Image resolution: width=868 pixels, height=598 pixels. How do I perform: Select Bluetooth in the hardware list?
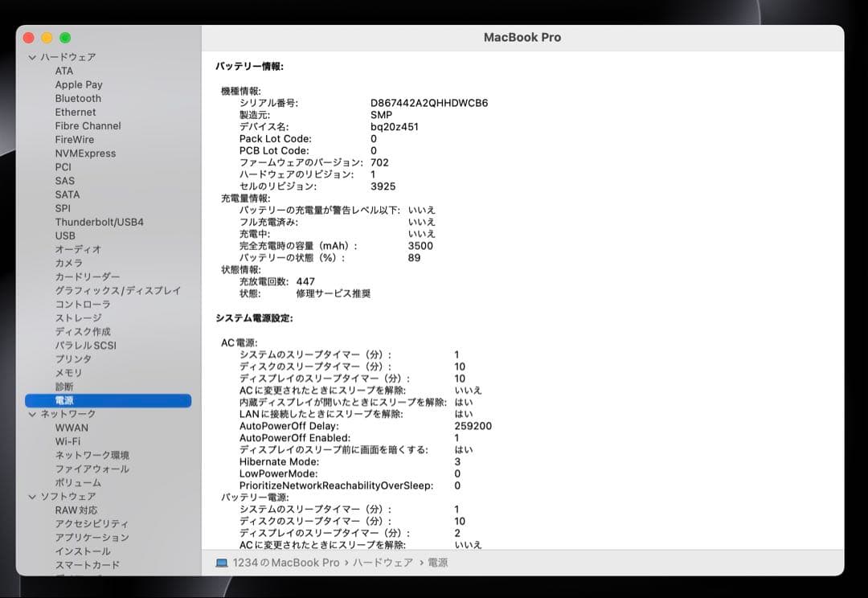coord(75,98)
